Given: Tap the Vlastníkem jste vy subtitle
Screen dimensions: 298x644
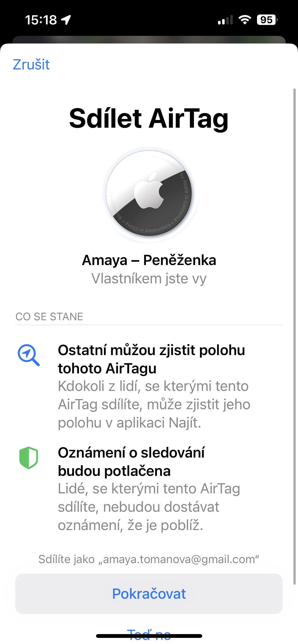Looking at the screenshot, I should pos(149,279).
